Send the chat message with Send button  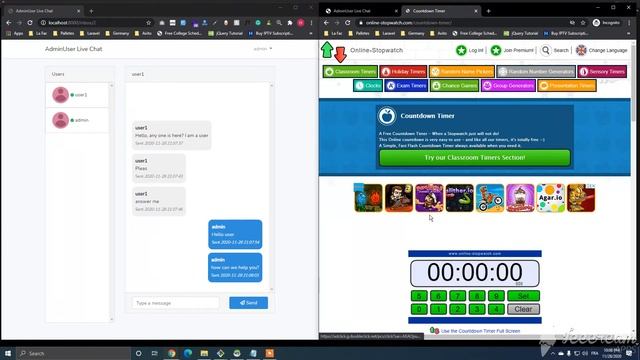click(x=249, y=303)
